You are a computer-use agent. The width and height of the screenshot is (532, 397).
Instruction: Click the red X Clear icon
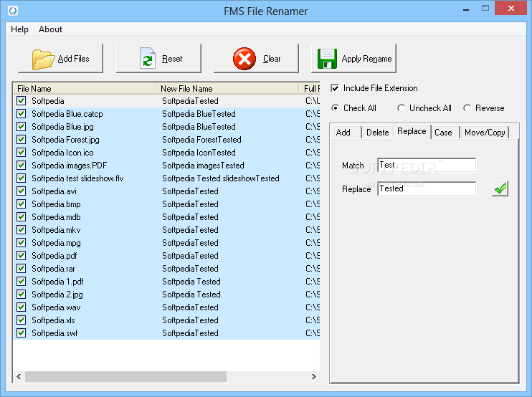point(244,59)
